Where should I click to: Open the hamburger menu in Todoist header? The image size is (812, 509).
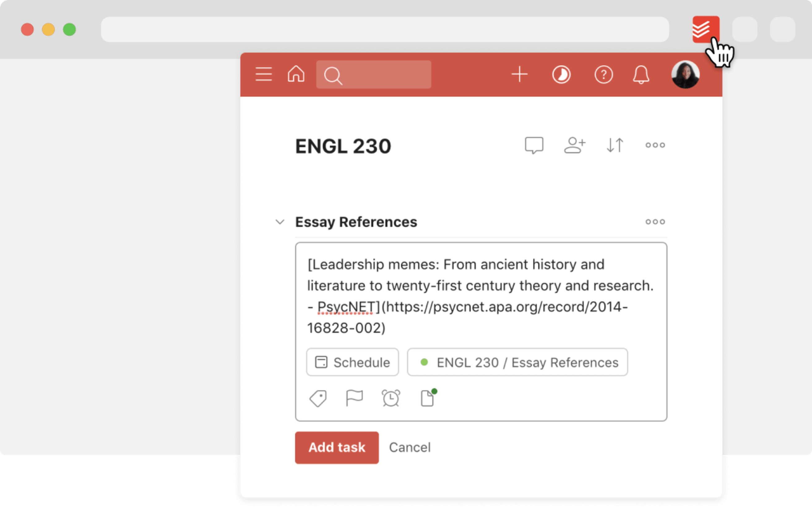[264, 74]
